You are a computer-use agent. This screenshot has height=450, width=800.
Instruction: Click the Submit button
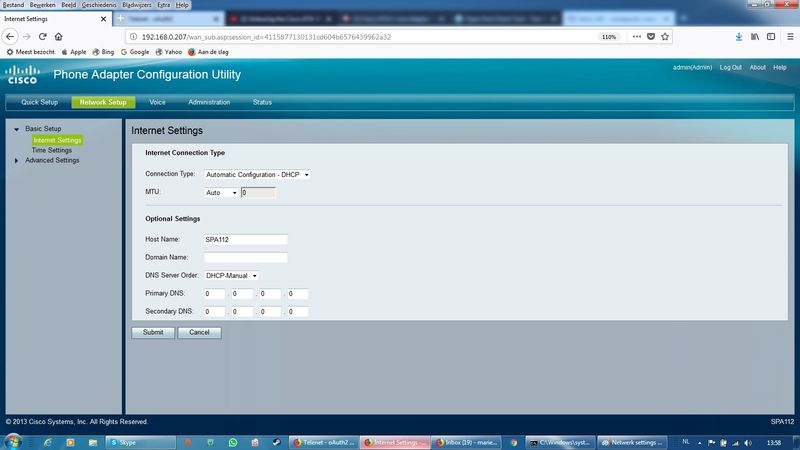[152, 332]
